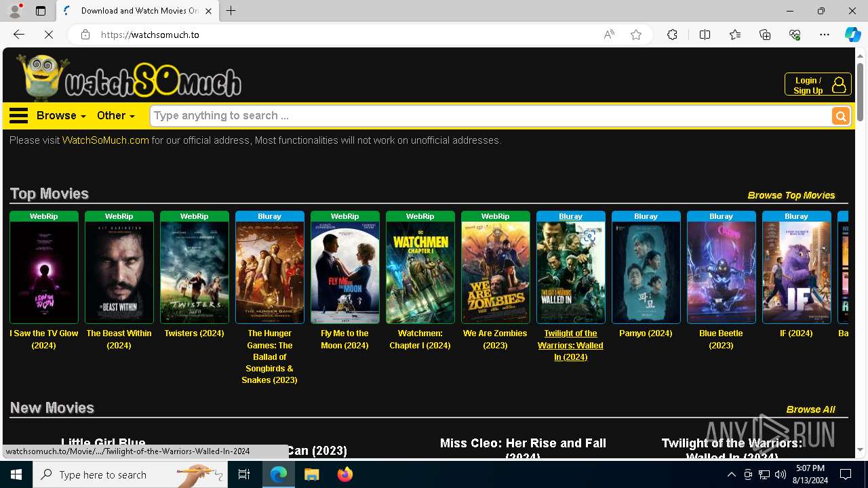Expand the Other dropdown menu

point(115,115)
